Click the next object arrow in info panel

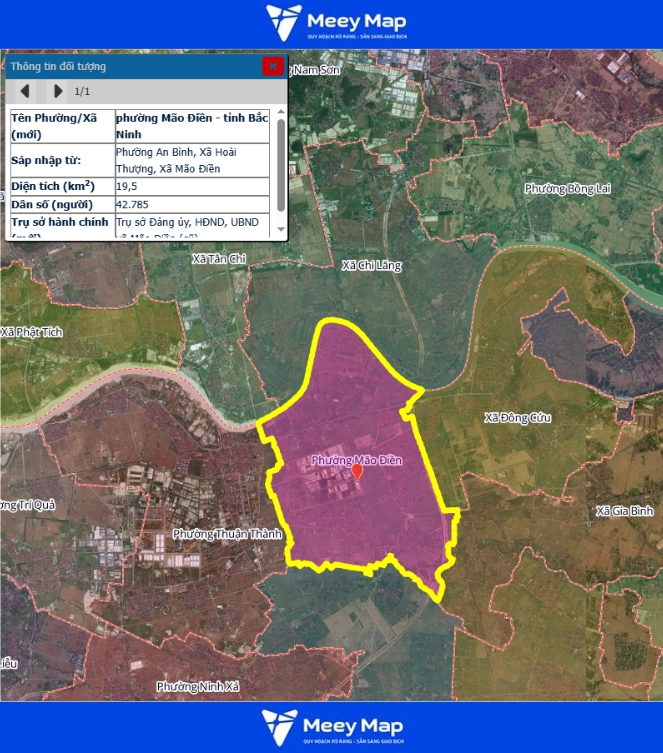(x=58, y=91)
